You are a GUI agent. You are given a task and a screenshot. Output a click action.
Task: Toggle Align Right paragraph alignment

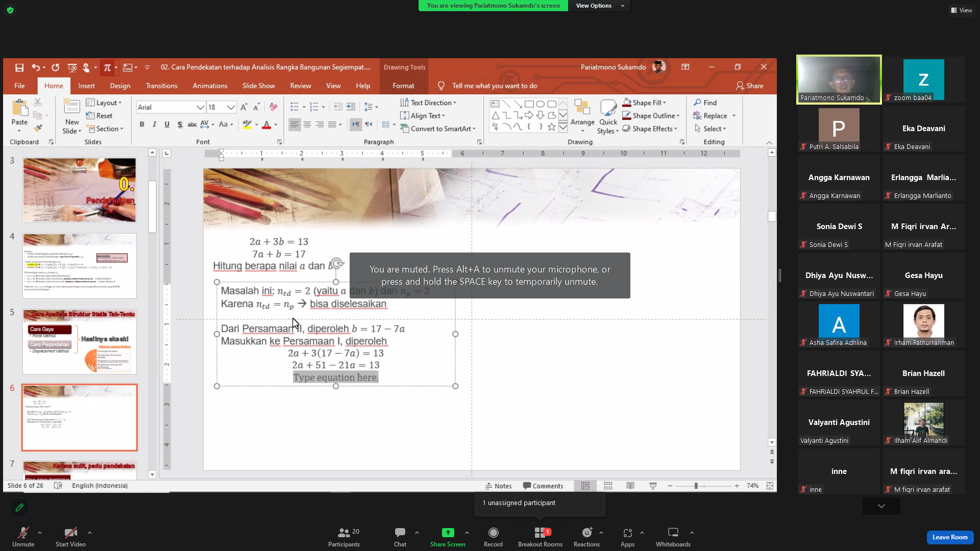[320, 124]
